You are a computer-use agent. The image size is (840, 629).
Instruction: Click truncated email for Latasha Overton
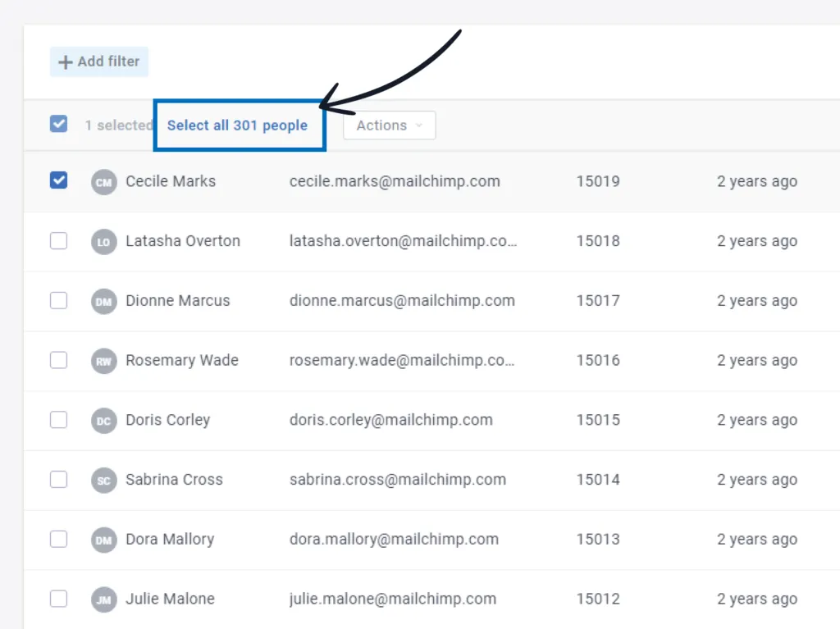tap(404, 240)
